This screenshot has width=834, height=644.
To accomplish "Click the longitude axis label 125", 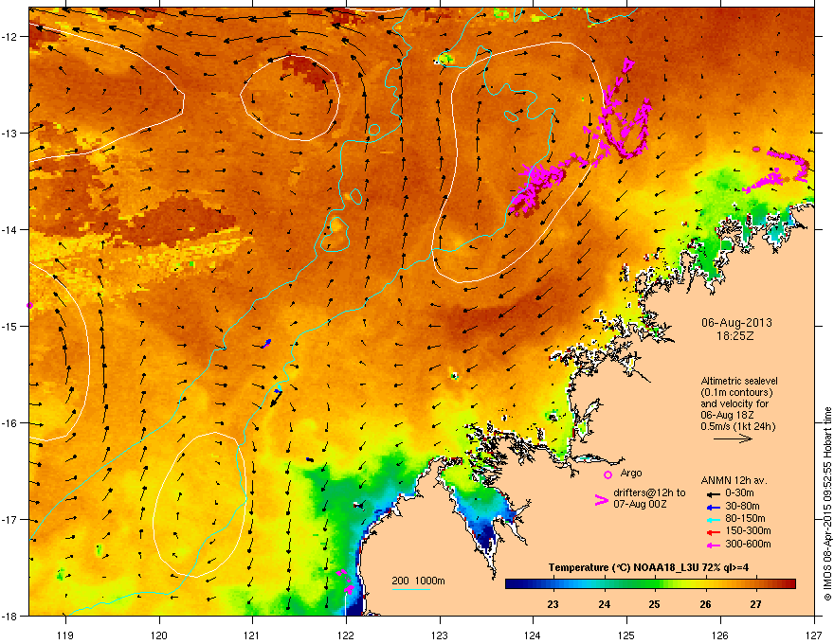I will [626, 635].
